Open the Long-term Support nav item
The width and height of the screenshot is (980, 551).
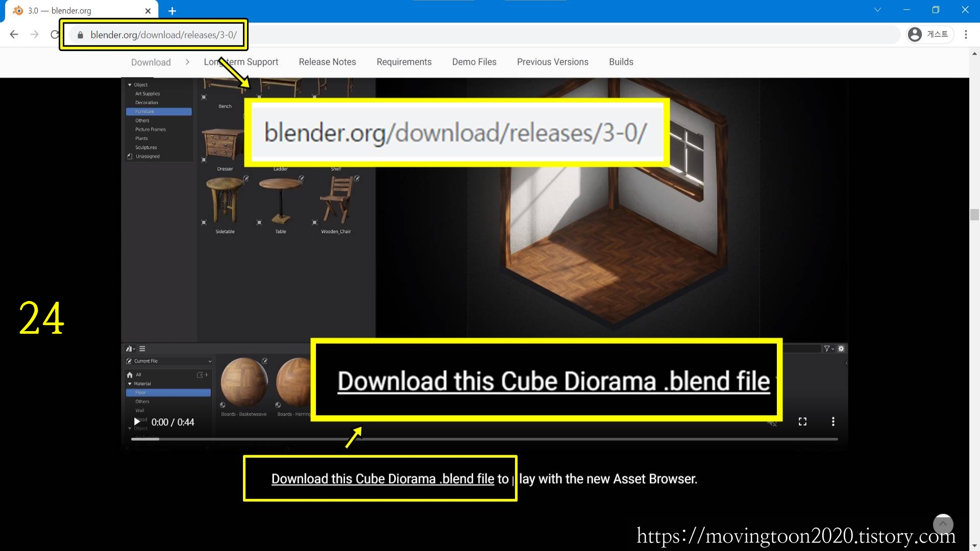point(241,62)
